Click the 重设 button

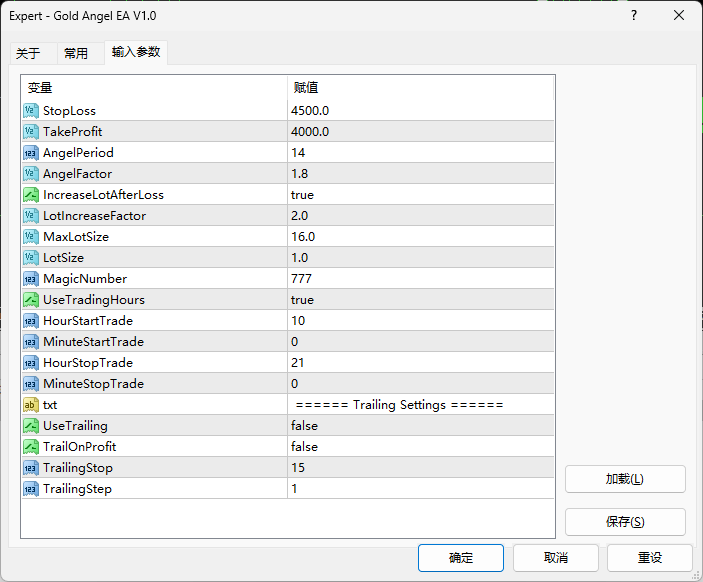point(650,558)
